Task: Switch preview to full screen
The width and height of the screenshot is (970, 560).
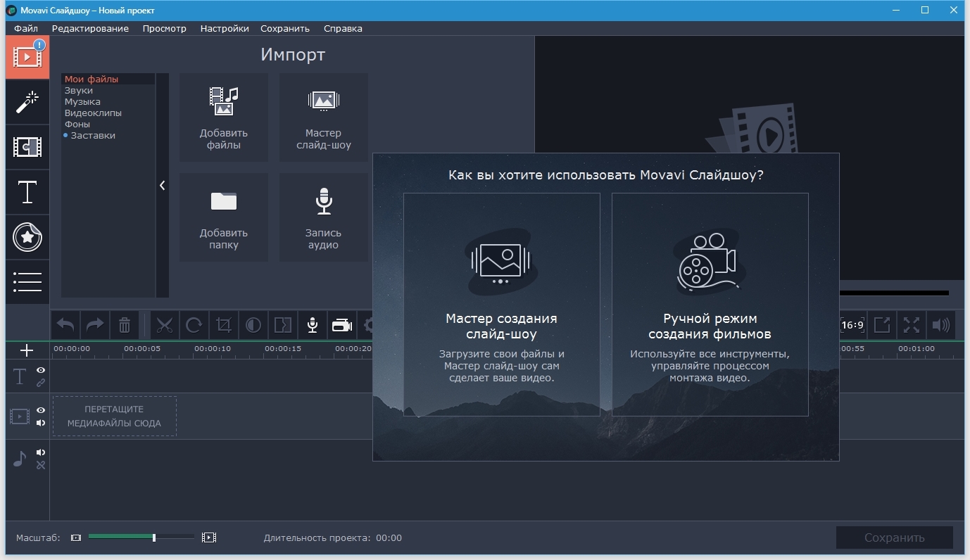Action: pyautogui.click(x=912, y=325)
